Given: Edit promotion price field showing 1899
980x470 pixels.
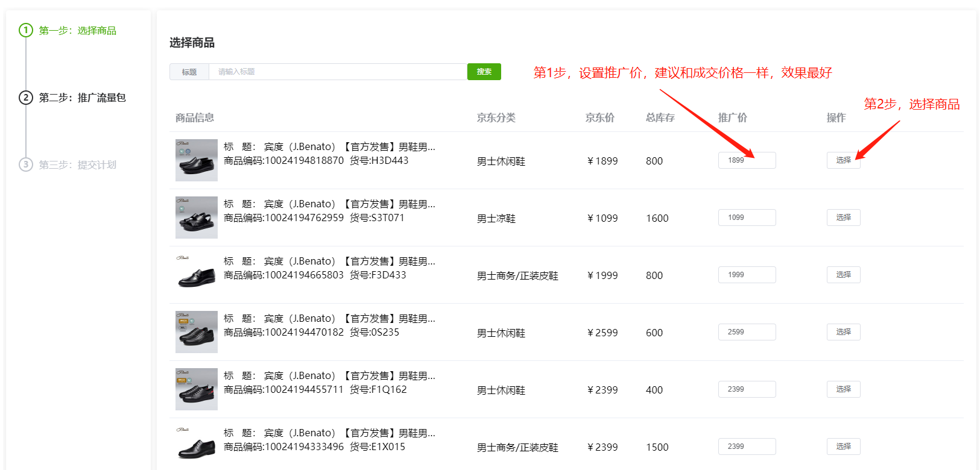Looking at the screenshot, I should tap(747, 160).
